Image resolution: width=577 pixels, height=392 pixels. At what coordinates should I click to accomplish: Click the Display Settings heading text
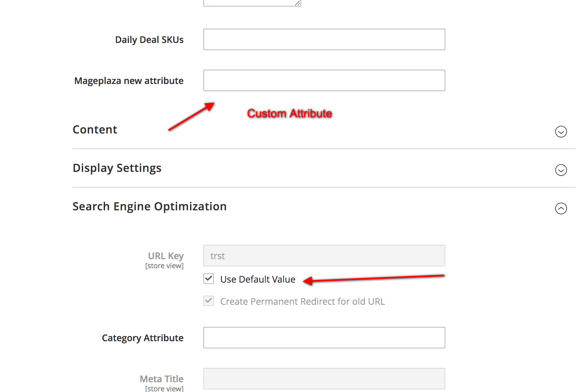117,168
